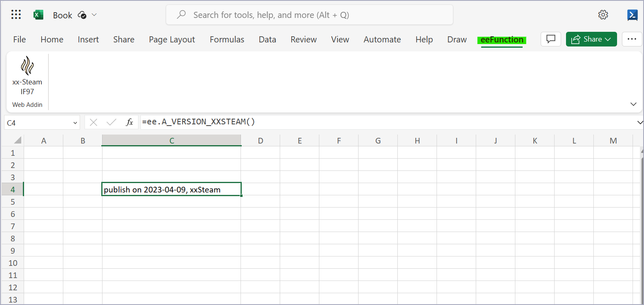The height and width of the screenshot is (305, 644).
Task: Click the green Share button
Action: click(591, 39)
